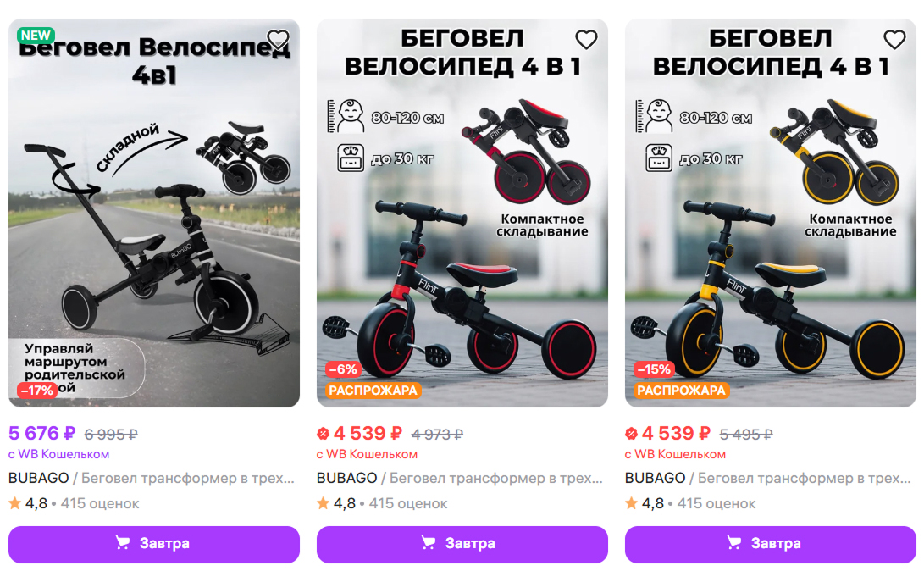This screenshot has height=571, width=924.
Task: View 415 оценок reviews of the yellow bike
Action: tap(716, 503)
